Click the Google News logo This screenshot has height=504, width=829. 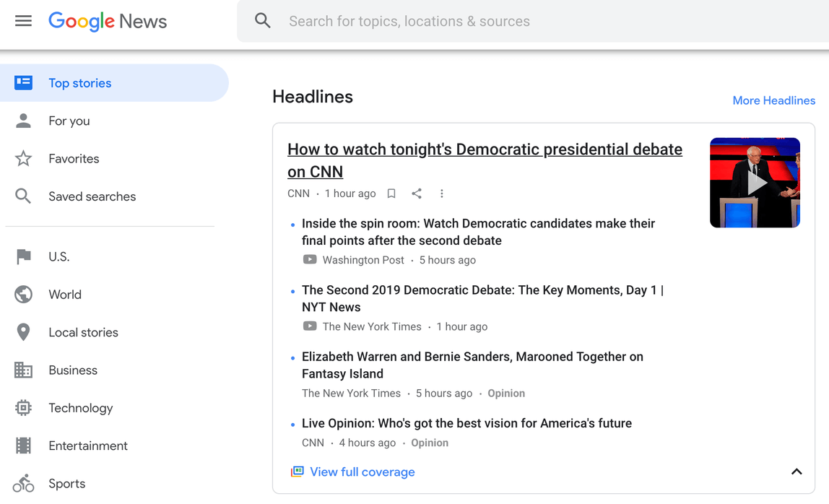(x=108, y=21)
